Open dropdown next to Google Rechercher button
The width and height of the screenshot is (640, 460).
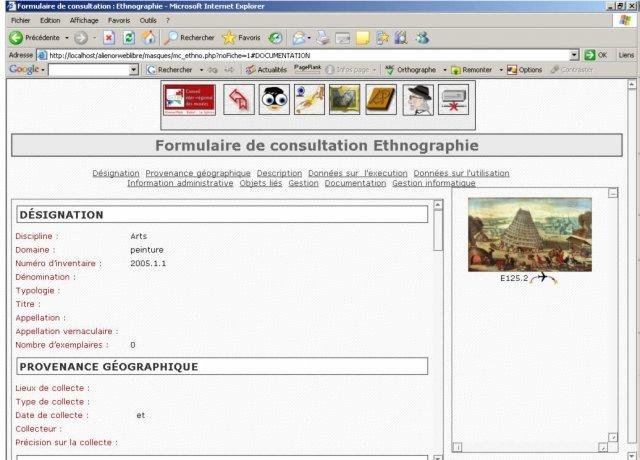(201, 70)
